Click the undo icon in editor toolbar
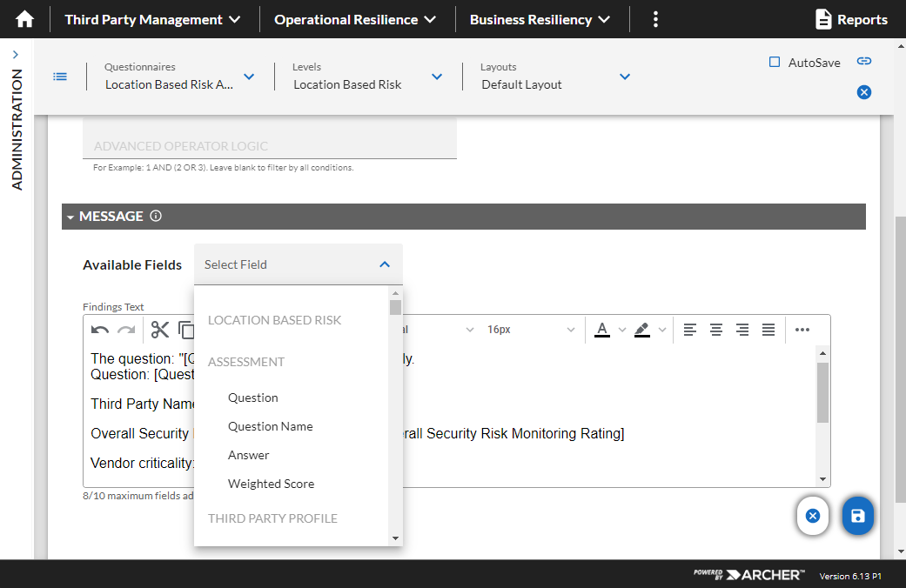The width and height of the screenshot is (906, 588). pyautogui.click(x=100, y=330)
